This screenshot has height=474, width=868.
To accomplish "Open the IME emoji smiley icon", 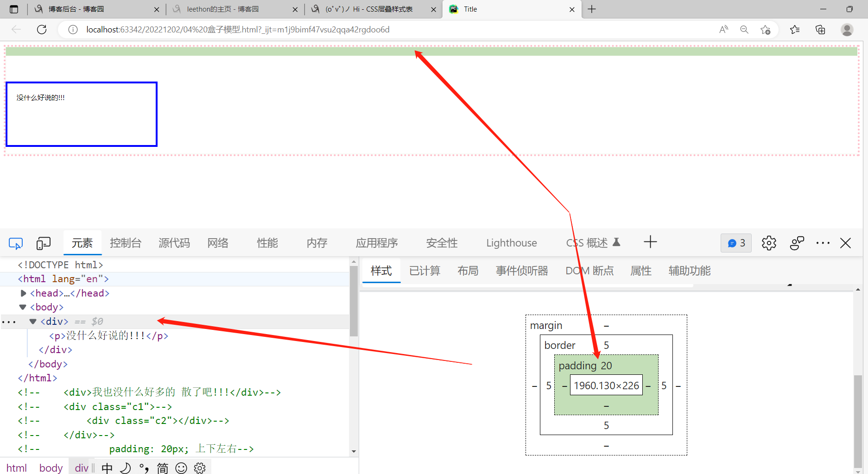I will coord(181,468).
